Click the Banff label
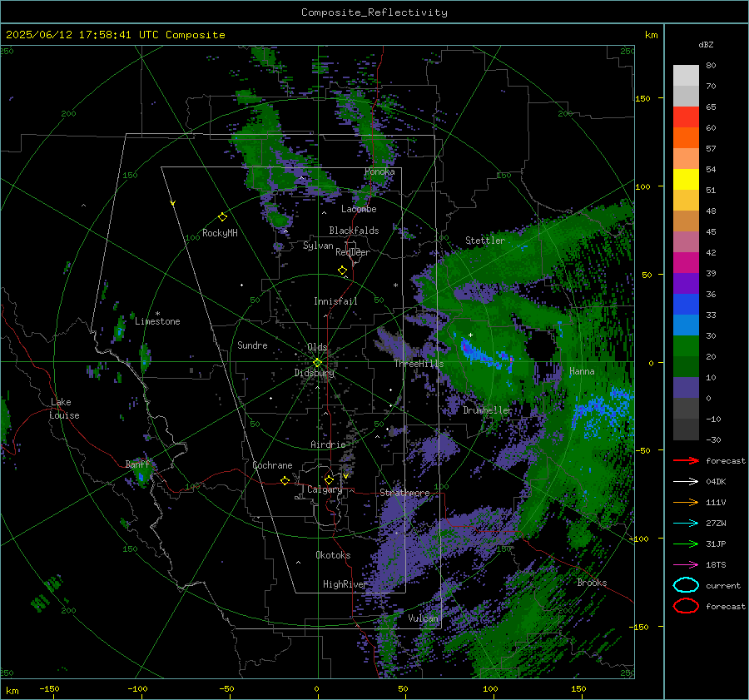Viewport: 749px width, 700px height. tap(137, 464)
